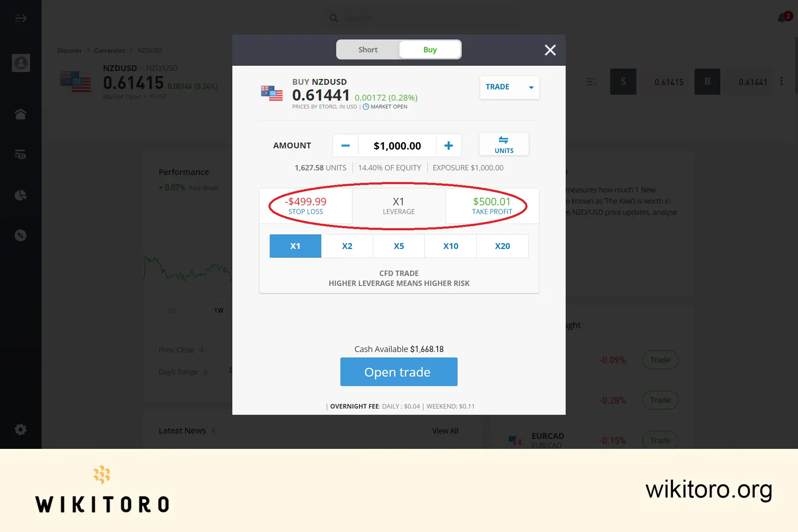This screenshot has width=798, height=532.
Task: Click View All latest news link
Action: point(445,430)
